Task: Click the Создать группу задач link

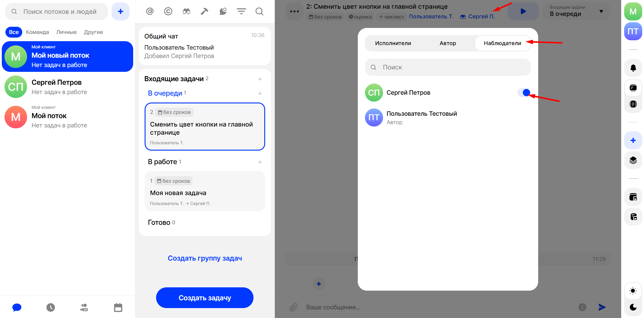Action: coord(204,258)
